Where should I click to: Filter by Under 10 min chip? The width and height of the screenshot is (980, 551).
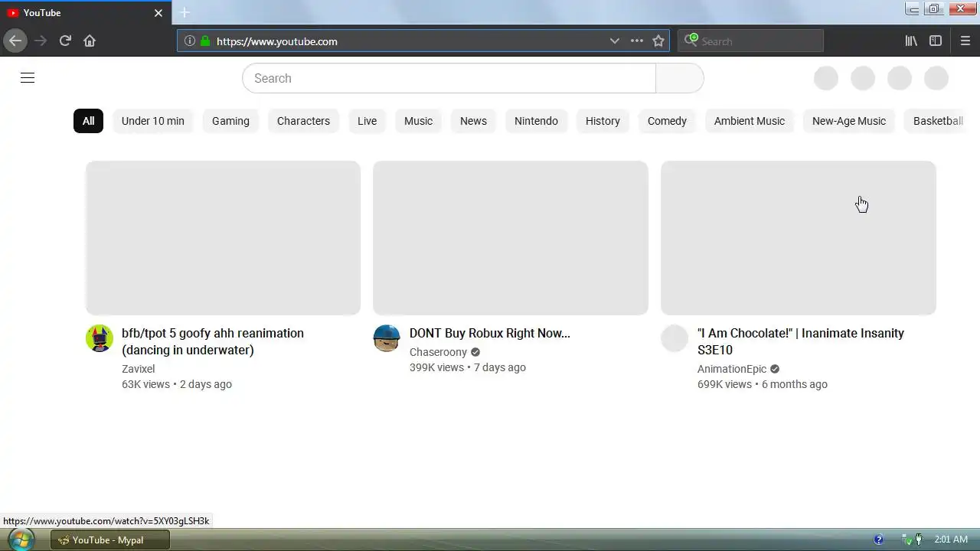point(153,121)
